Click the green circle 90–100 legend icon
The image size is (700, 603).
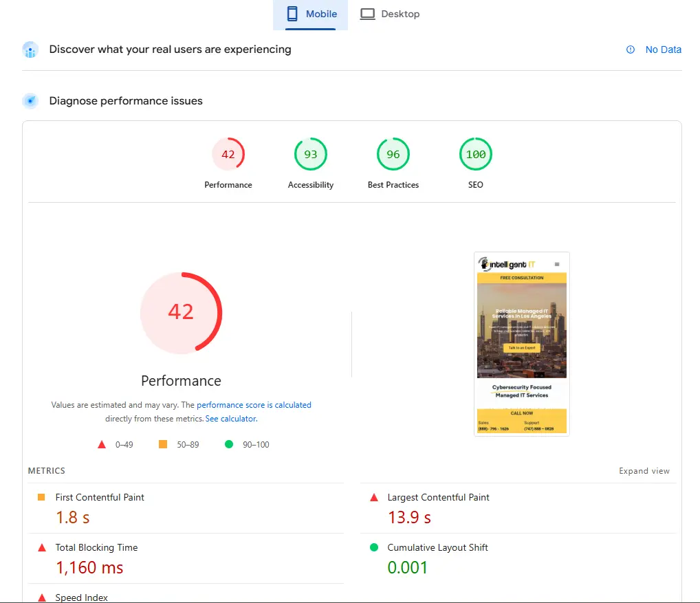tap(229, 444)
